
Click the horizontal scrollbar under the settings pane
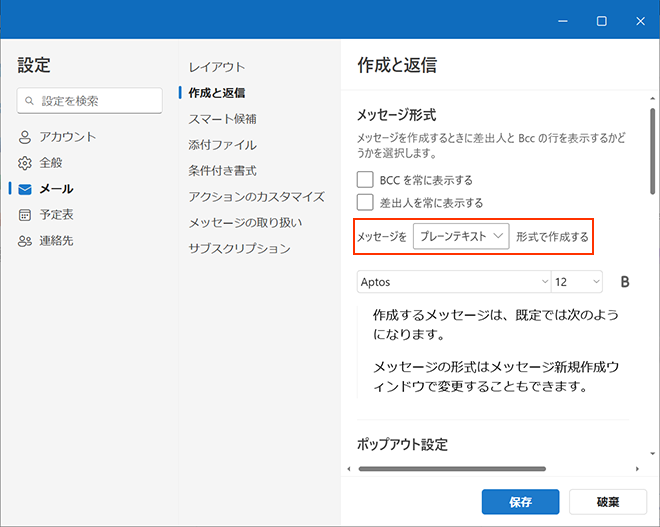coord(452,468)
